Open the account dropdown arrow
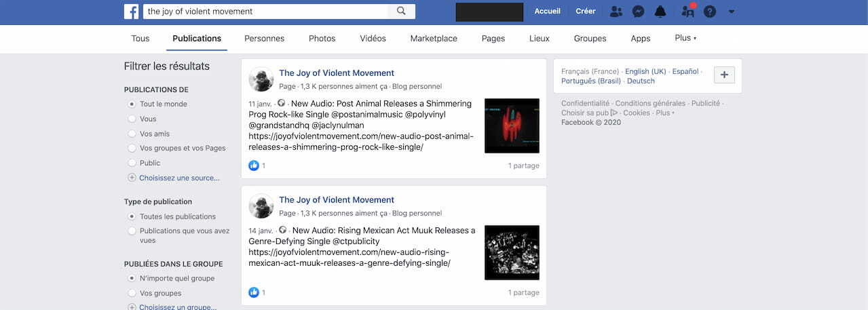Screen dimensions: 868x310 (x=731, y=12)
